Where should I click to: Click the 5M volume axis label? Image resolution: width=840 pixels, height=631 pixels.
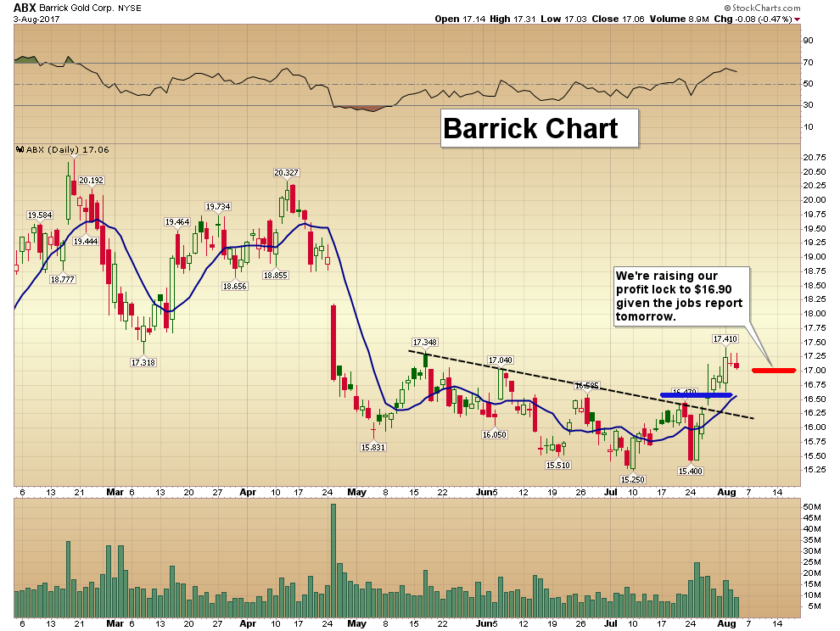click(815, 606)
